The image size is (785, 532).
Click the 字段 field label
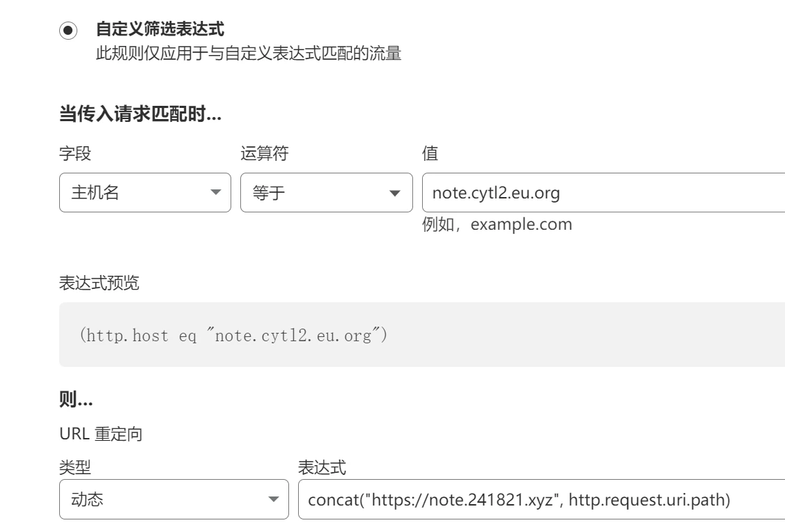(75, 154)
